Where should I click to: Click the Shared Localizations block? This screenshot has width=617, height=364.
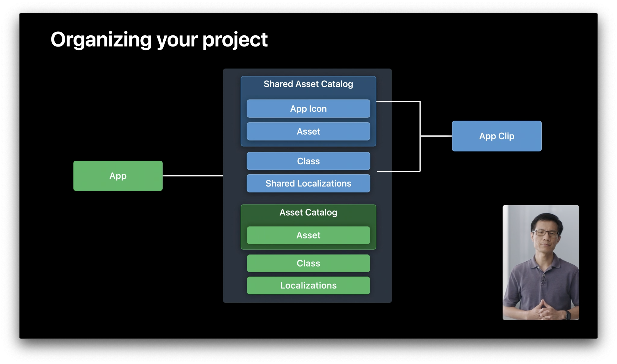308,183
